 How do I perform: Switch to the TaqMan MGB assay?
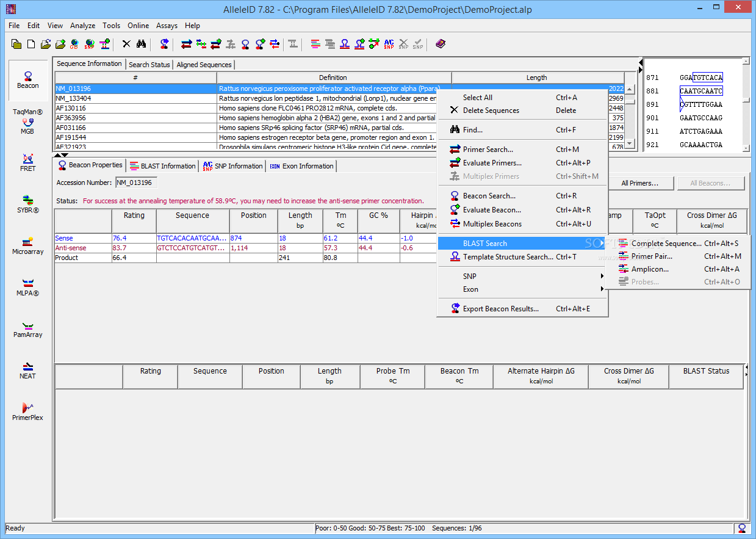pos(28,121)
